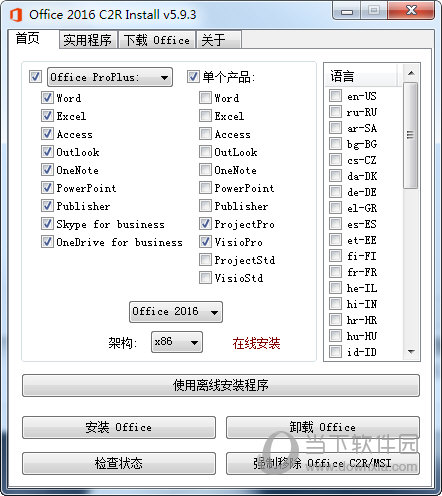Toggle the 单个产品 checkbox
The height and width of the screenshot is (496, 442).
coord(193,76)
